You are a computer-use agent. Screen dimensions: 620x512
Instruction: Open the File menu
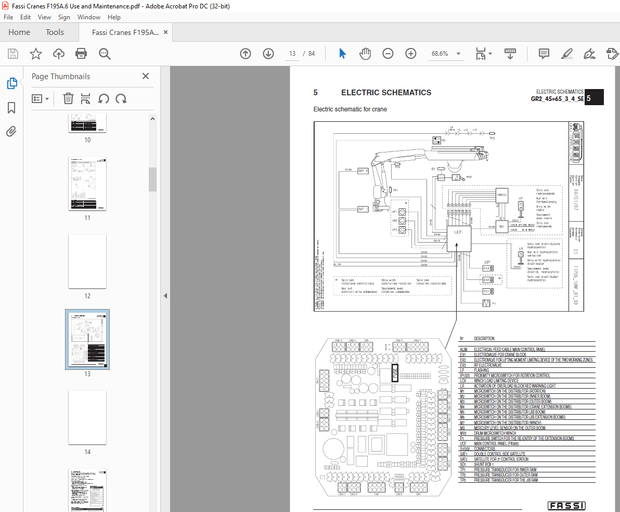[8, 17]
